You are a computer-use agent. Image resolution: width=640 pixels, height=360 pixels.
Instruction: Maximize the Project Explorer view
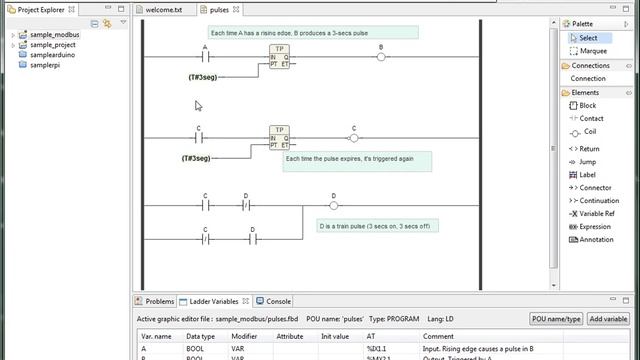point(121,8)
